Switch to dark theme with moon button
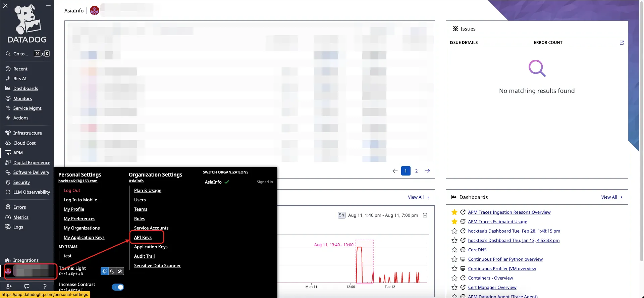644x298 pixels. pos(112,271)
